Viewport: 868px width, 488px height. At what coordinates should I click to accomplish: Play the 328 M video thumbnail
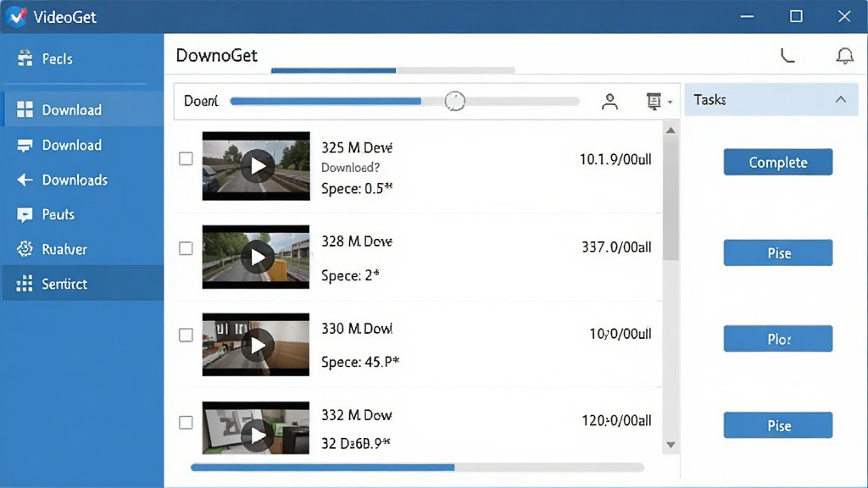click(256, 257)
